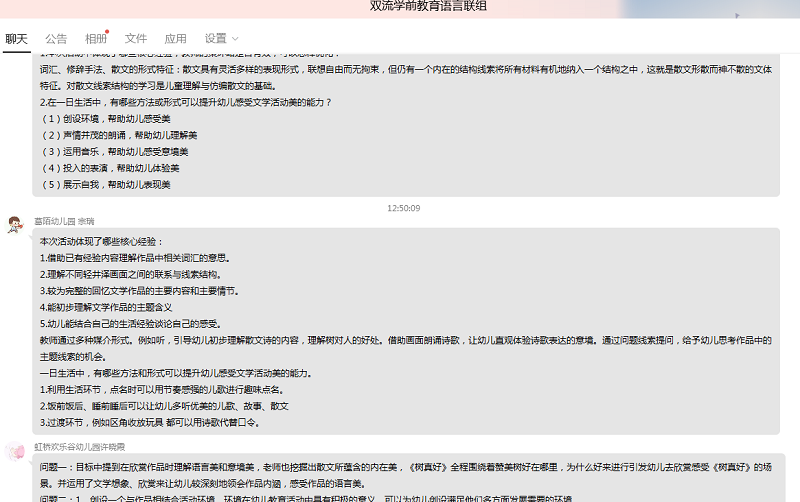Open the 公告 announcements tab
800x502 pixels.
click(56, 39)
